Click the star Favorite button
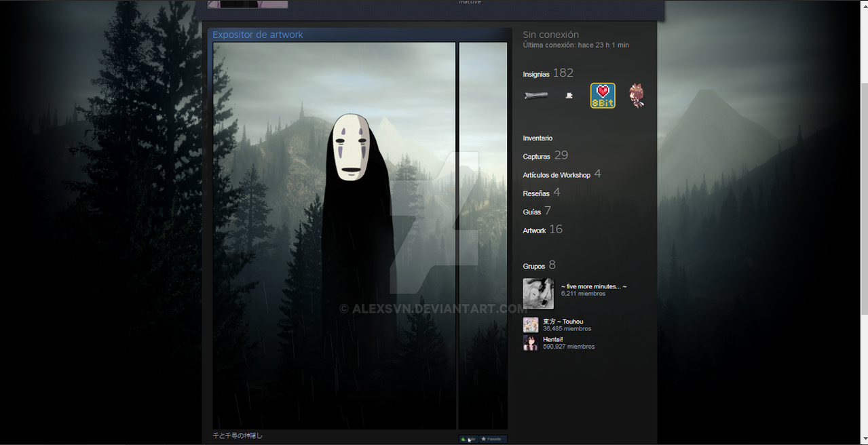This screenshot has width=868, height=445. point(493,439)
